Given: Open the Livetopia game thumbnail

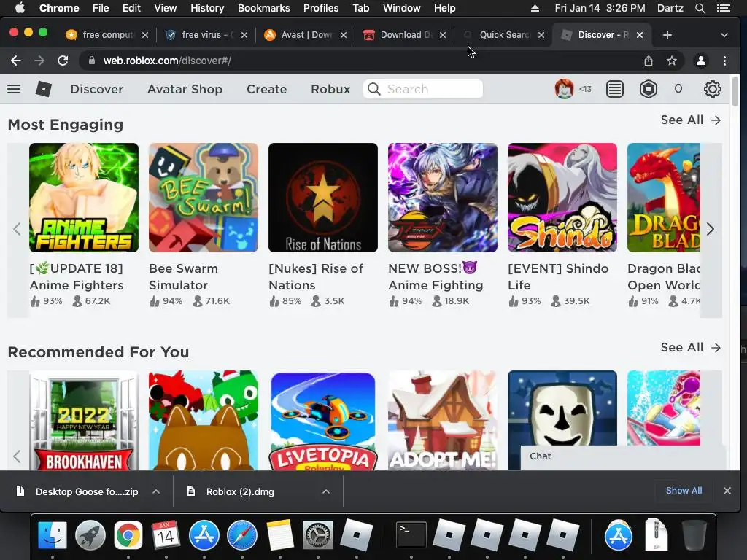Looking at the screenshot, I should pos(323,421).
